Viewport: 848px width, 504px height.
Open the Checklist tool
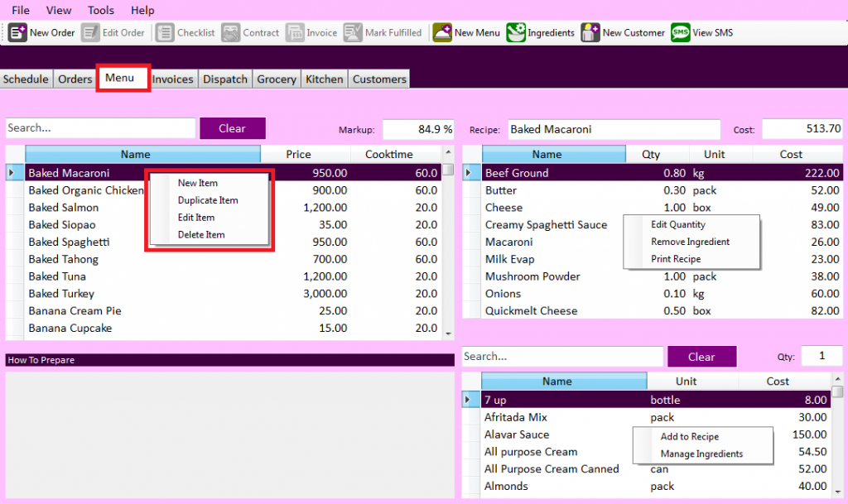pos(185,32)
